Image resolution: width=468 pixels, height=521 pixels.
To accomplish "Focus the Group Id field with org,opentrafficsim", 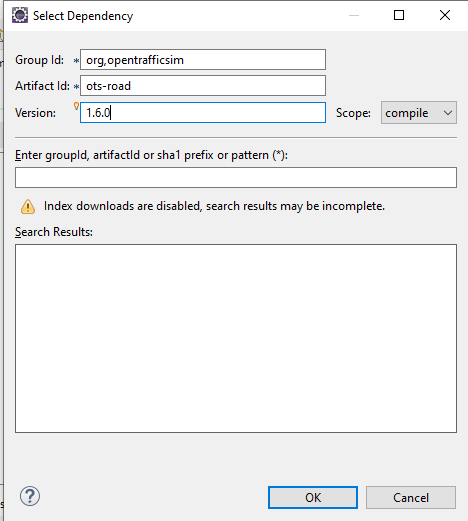I will (x=203, y=60).
